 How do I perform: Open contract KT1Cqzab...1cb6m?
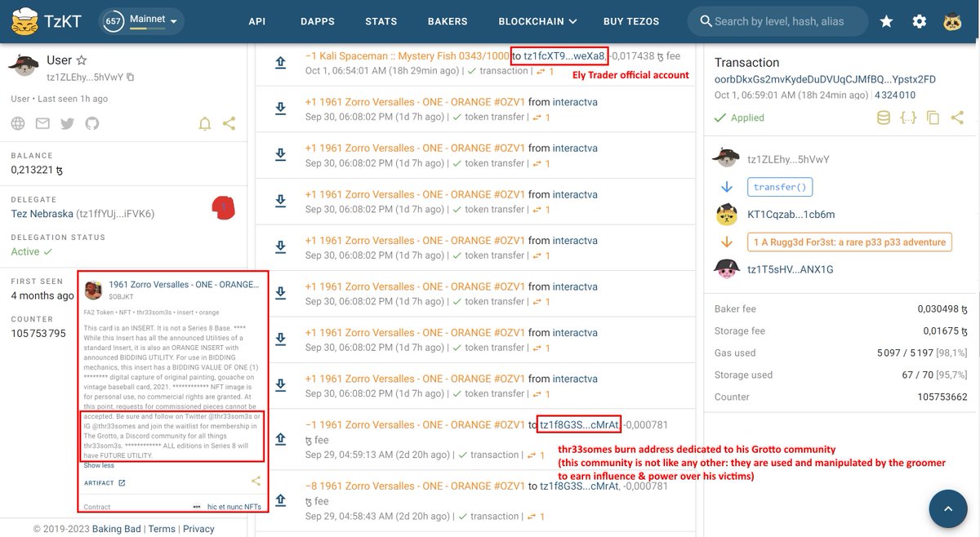click(791, 215)
